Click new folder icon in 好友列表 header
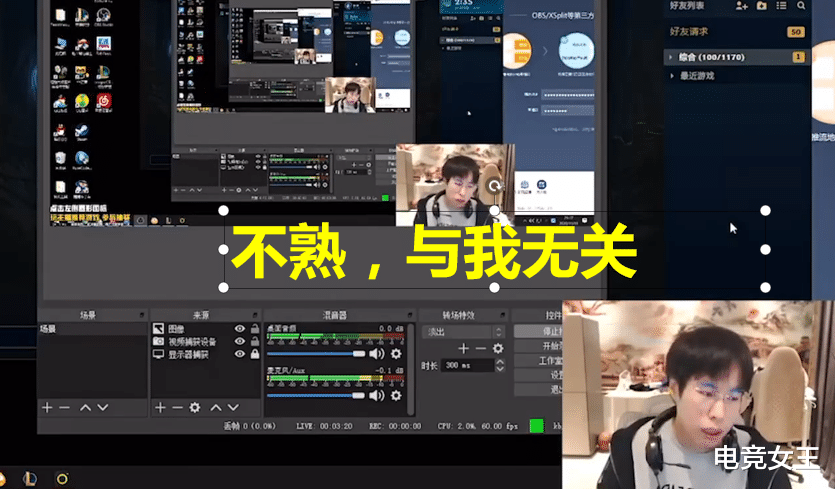This screenshot has width=835, height=489. coord(762,5)
